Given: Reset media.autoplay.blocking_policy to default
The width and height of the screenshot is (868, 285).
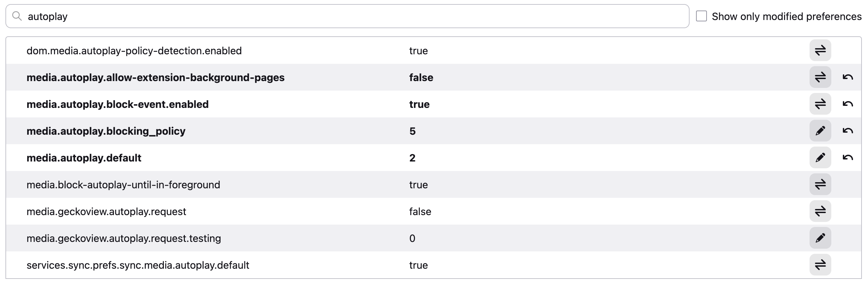Looking at the screenshot, I should 848,131.
